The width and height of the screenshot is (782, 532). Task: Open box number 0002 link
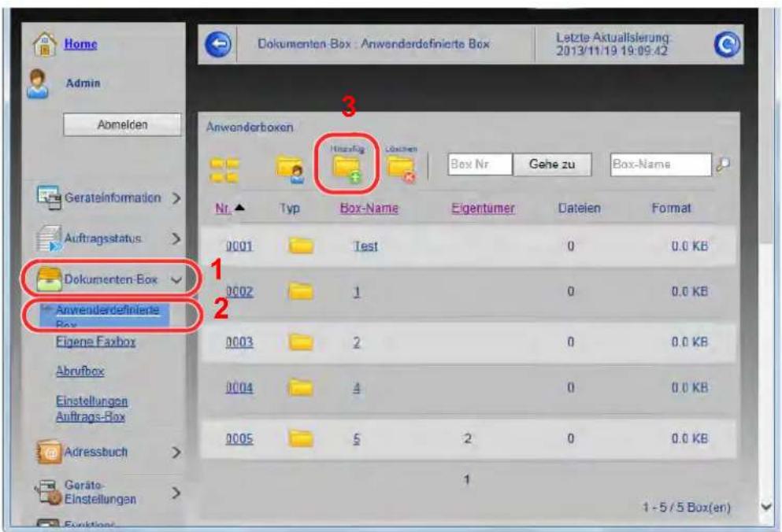239,291
